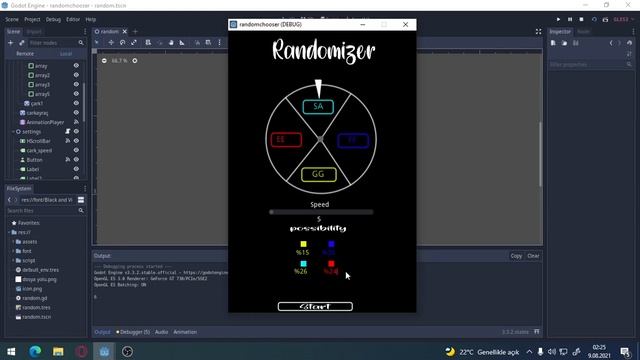Toggle visibility of array3 node
Image resolution: width=640 pixels, height=360 pixels.
(x=76, y=84)
